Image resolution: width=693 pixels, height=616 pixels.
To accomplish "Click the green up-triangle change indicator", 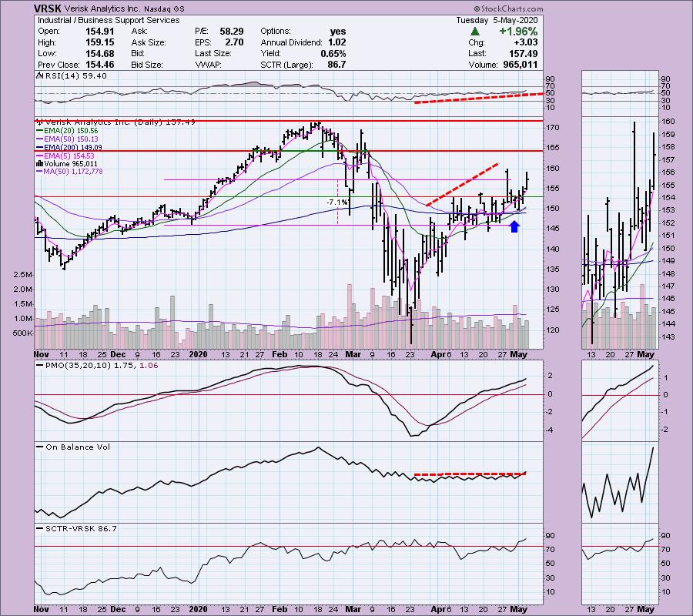I will point(474,32).
